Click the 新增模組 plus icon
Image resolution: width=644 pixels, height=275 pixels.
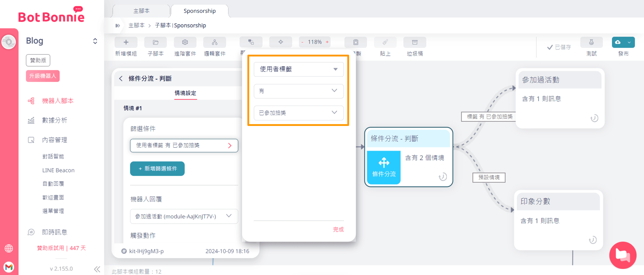[126, 42]
